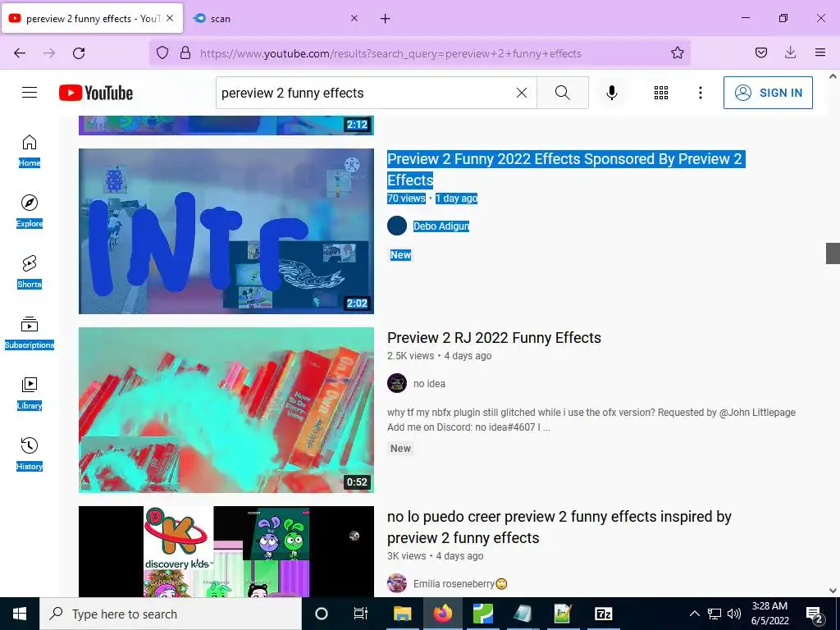
Task: Open the Windows Start menu
Action: click(x=20, y=614)
